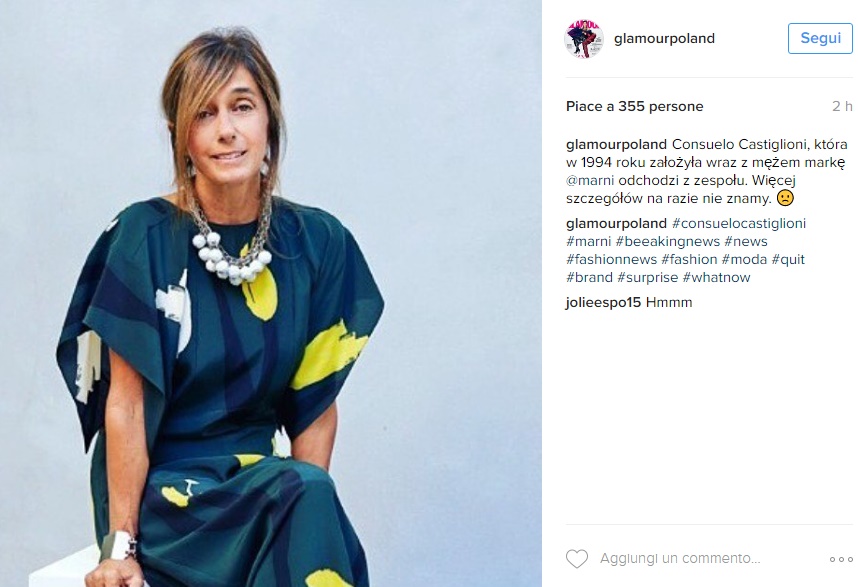This screenshot has width=858, height=587.
Task: Open the #whatnow hashtag
Action: [x=716, y=277]
